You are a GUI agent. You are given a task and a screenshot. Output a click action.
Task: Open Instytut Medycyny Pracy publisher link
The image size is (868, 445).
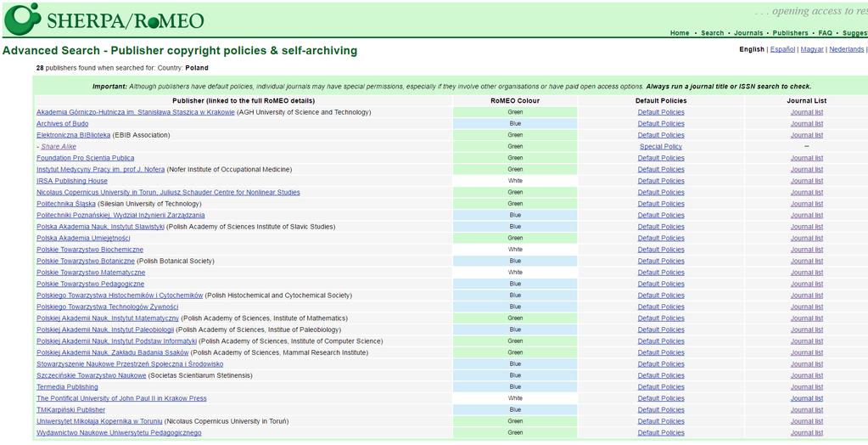tap(101, 170)
